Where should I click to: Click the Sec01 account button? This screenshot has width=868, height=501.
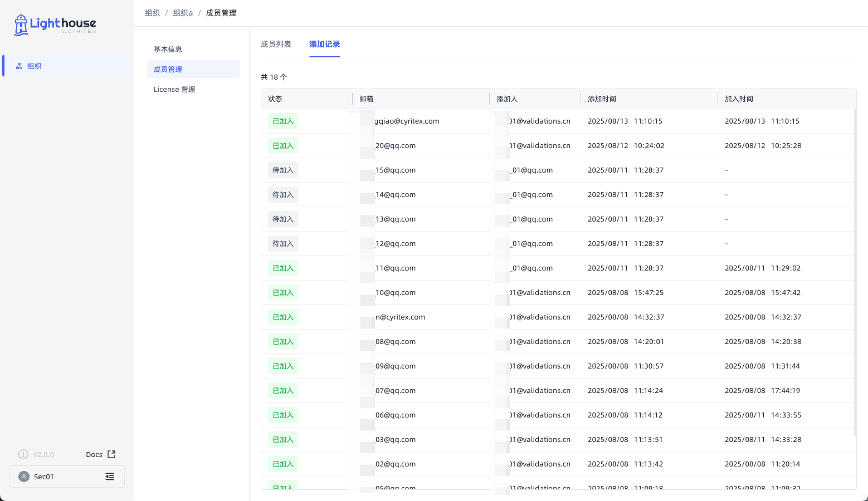tap(67, 477)
